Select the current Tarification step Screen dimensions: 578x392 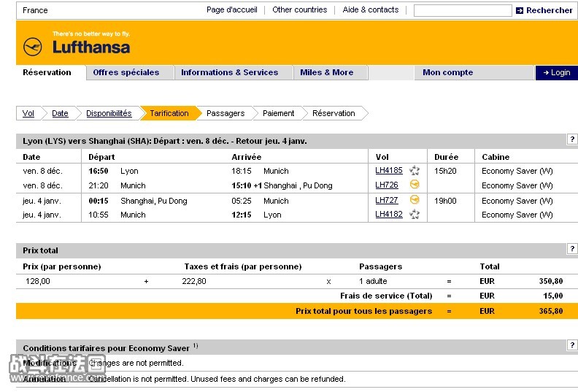tap(169, 113)
